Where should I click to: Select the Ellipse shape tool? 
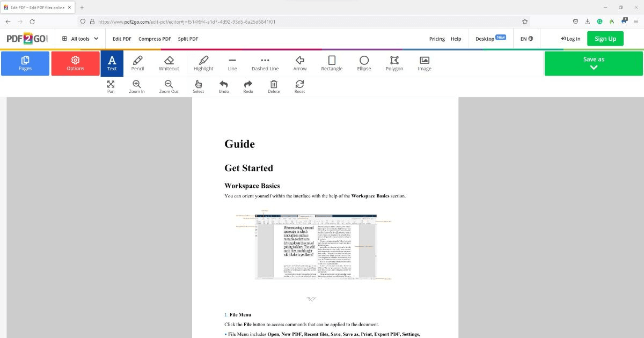tap(364, 63)
